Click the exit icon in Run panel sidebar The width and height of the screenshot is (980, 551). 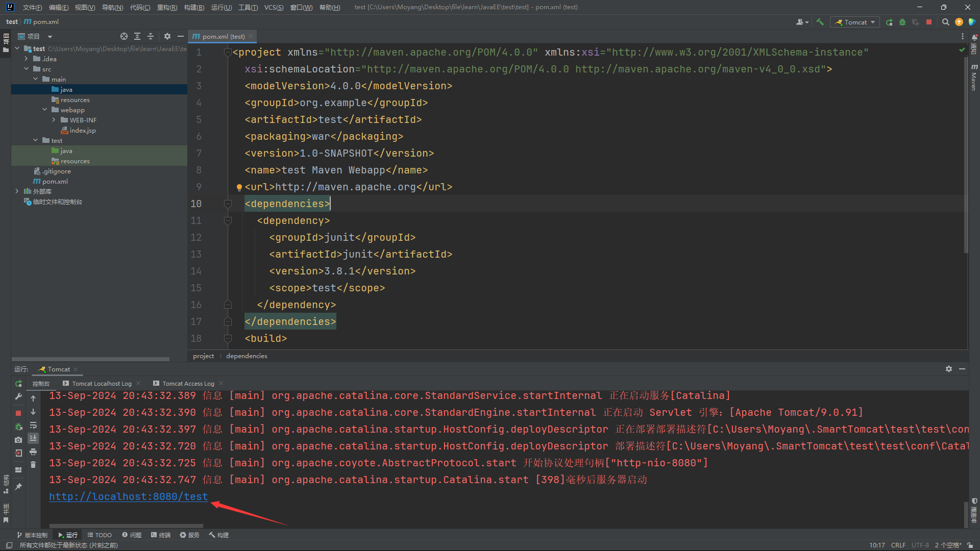(18, 453)
